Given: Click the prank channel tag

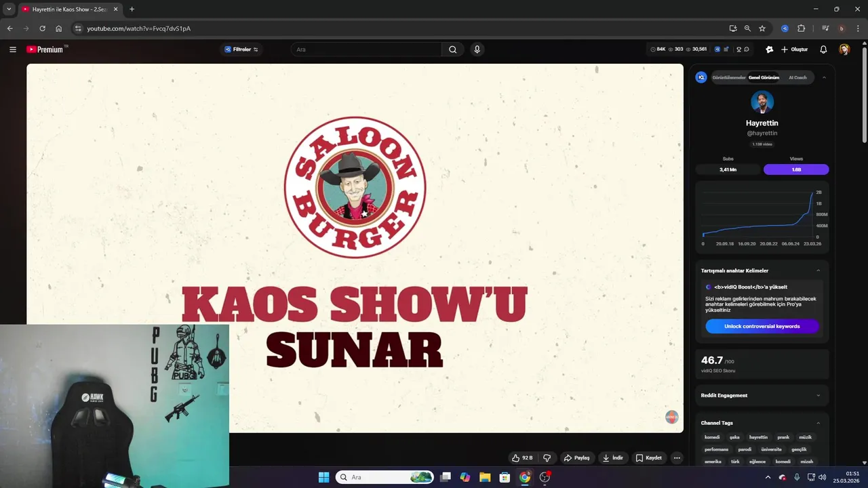Looking at the screenshot, I should (x=783, y=437).
